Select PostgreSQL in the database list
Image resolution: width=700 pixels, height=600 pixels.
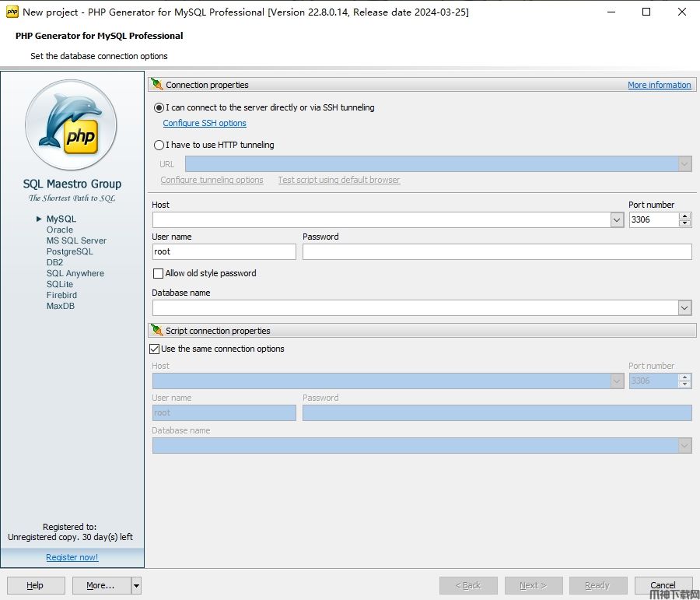[x=69, y=251]
